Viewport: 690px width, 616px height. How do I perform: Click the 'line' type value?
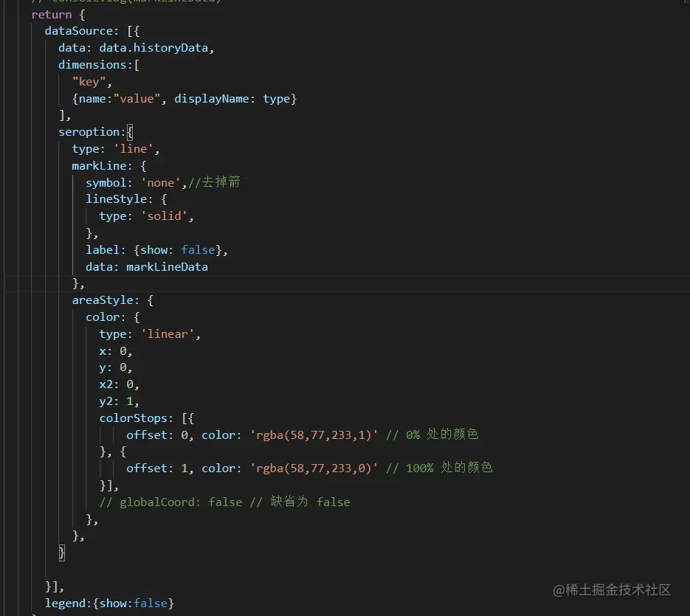[x=134, y=149]
